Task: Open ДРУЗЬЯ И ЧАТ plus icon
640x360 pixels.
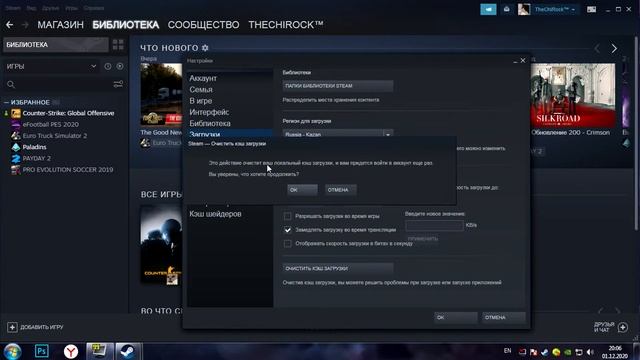Action: (623, 327)
